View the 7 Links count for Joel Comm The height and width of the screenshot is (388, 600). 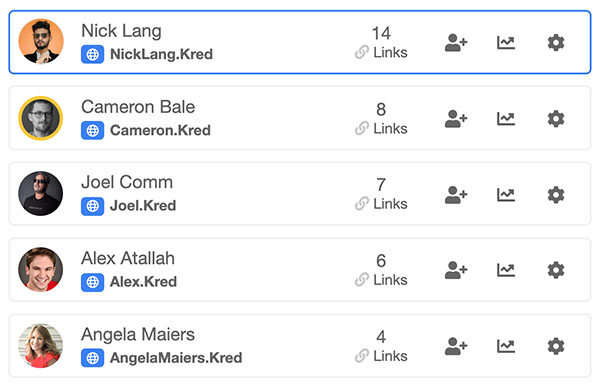[x=381, y=194]
